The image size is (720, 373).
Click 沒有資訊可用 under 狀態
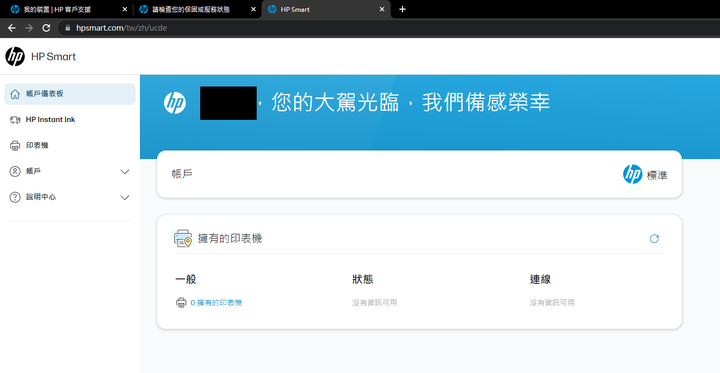point(375,303)
